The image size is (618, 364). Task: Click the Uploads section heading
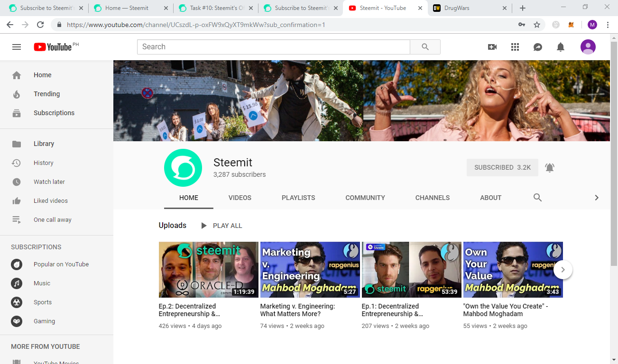173,226
